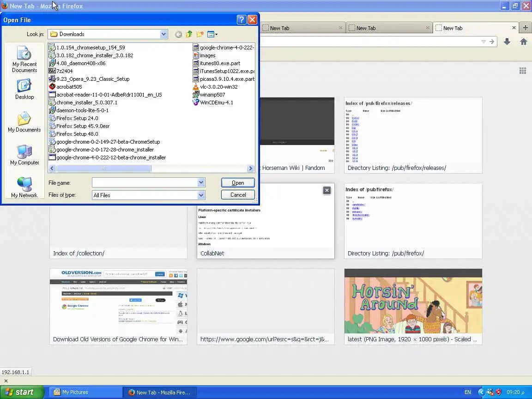
Task: Open new tab with plus button
Action: 525,28
